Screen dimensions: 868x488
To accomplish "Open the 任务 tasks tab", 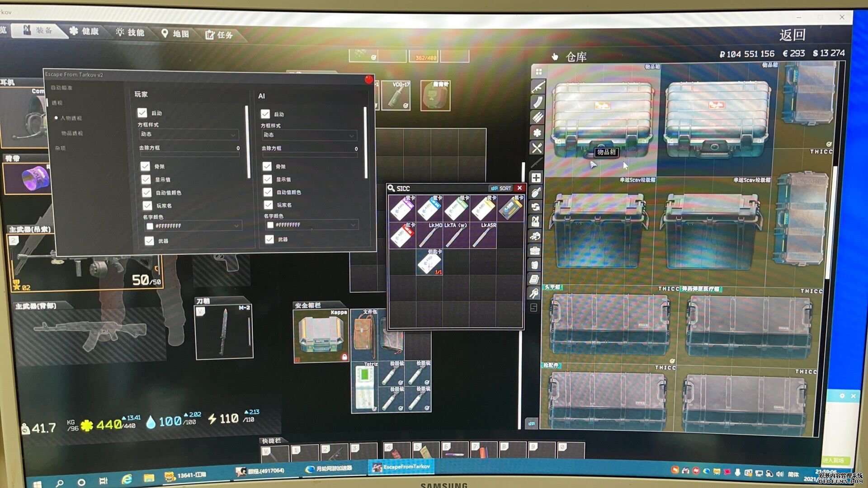I will [219, 35].
